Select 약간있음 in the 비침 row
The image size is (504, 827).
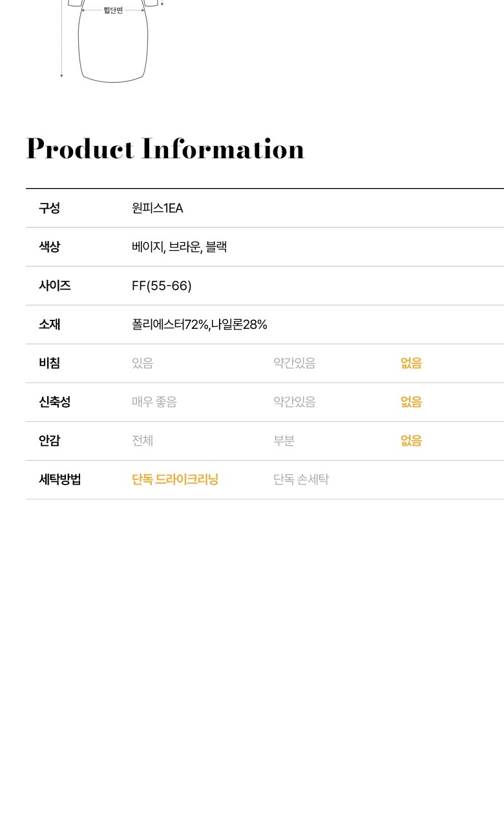[294, 363]
